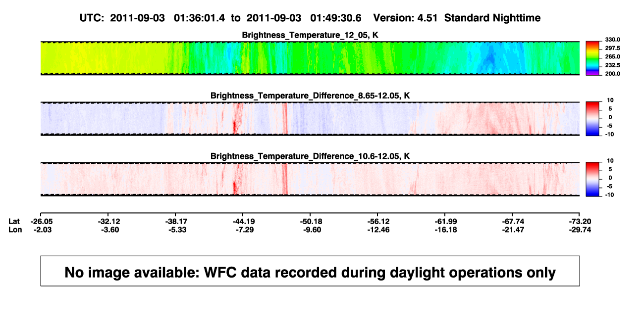Click the 10.6-12.05 red-blue color bar
644x330 pixels.
click(592, 179)
